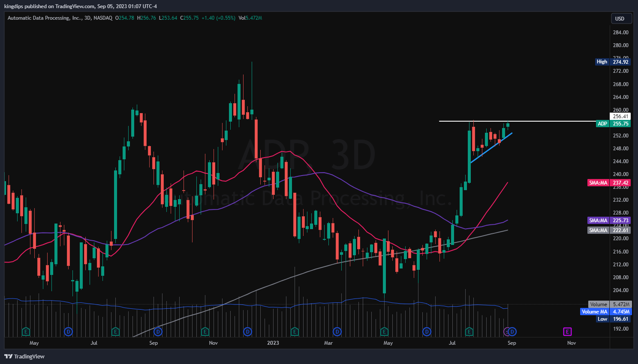Click the High 274.92 label
The width and height of the screenshot is (638, 364).
coord(613,62)
